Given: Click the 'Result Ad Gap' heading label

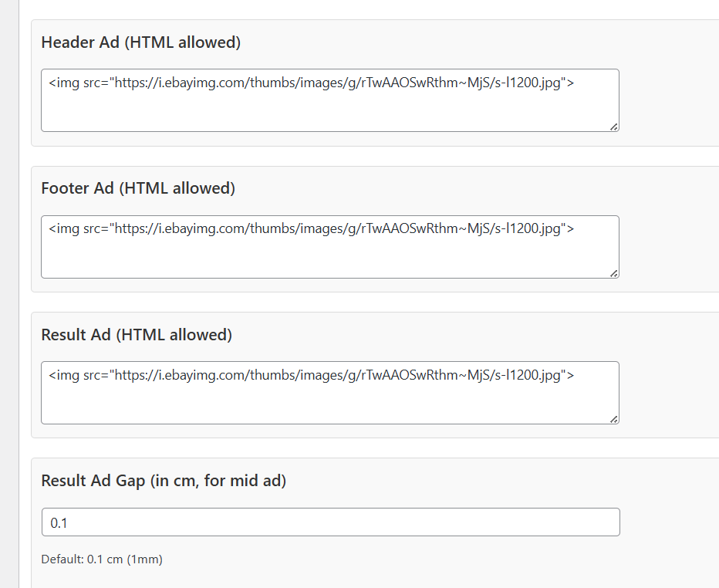Looking at the screenshot, I should [x=164, y=481].
